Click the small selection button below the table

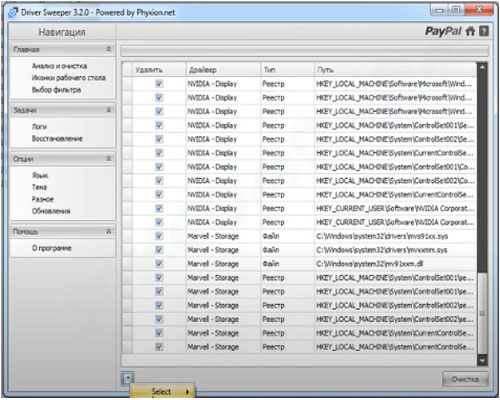[x=128, y=378]
